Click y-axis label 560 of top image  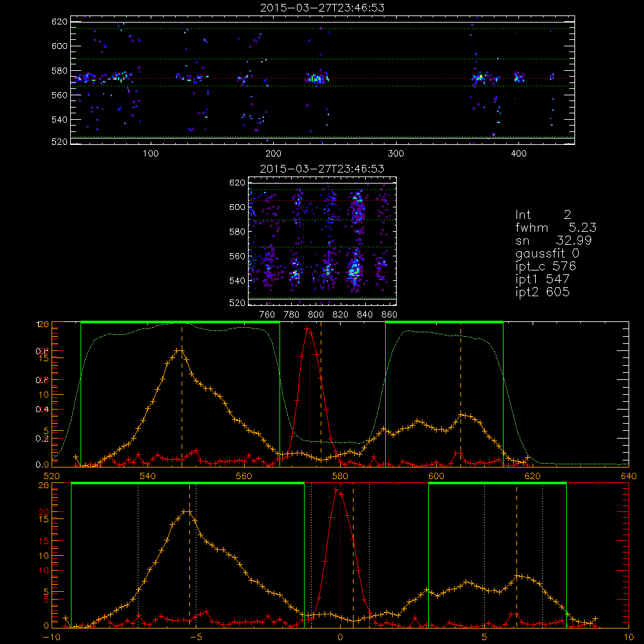[59, 95]
